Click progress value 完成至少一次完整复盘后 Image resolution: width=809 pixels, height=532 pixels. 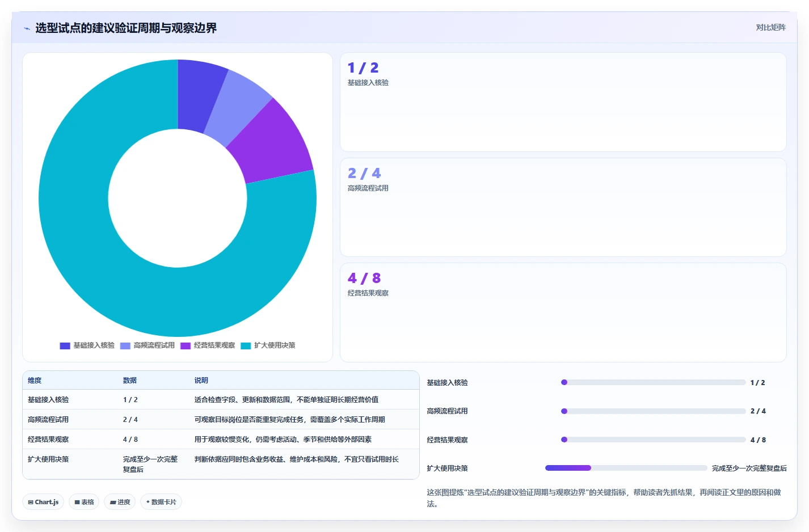pos(749,468)
